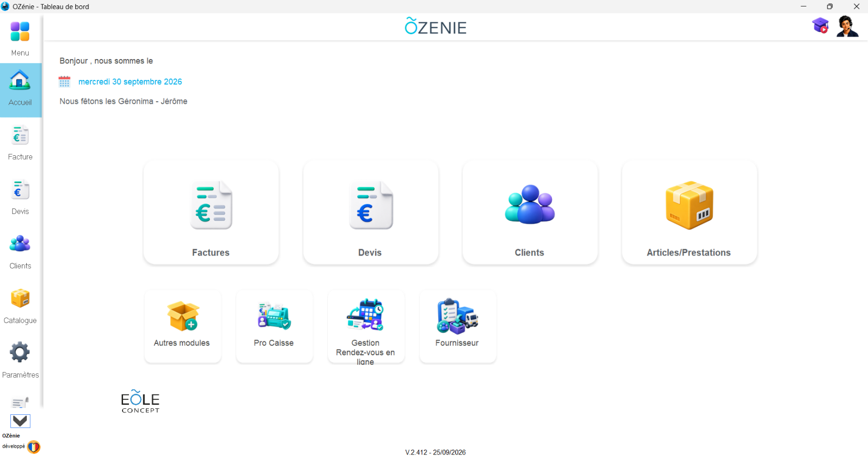Click the support agent avatar icon

pos(847,26)
